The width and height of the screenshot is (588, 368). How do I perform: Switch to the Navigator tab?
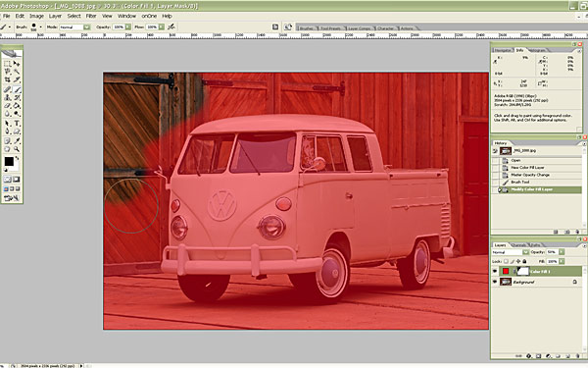click(x=503, y=50)
